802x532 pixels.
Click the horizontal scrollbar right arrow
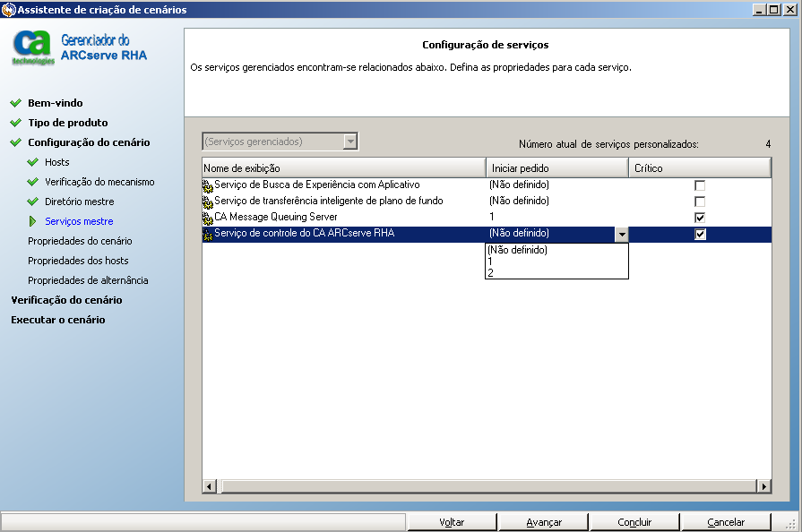click(x=764, y=485)
